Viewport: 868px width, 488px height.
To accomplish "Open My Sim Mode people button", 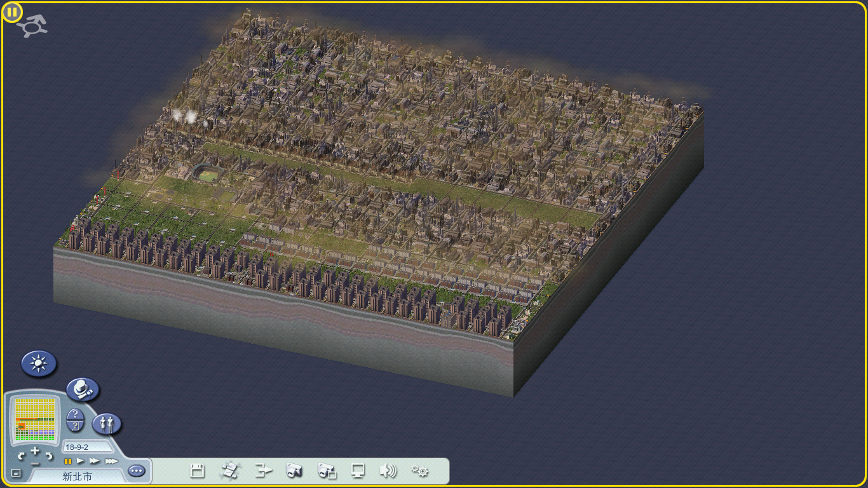I will tap(107, 424).
